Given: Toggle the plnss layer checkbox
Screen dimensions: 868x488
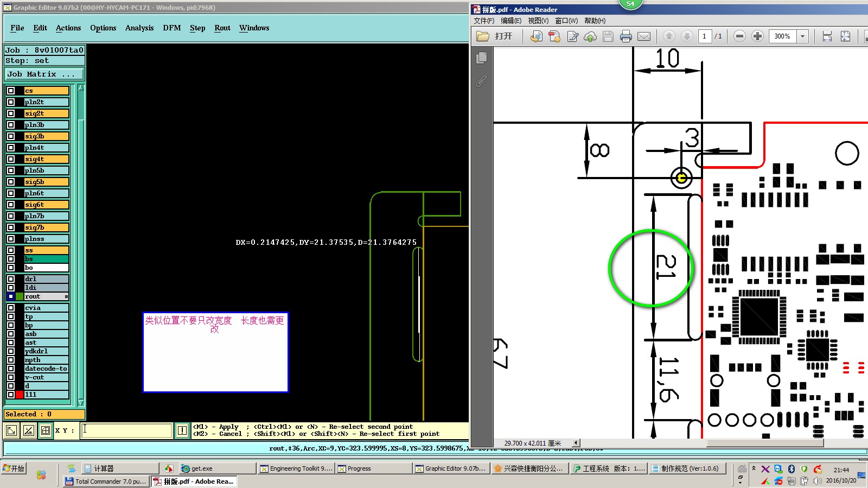Looking at the screenshot, I should point(11,239).
